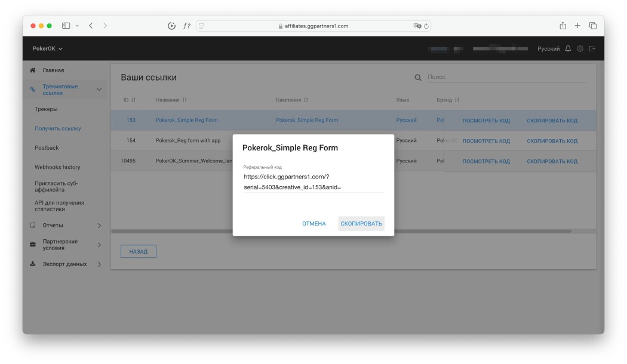627x364 pixels.
Task: Click the f? extension icon in the toolbar
Action: pyautogui.click(x=187, y=26)
